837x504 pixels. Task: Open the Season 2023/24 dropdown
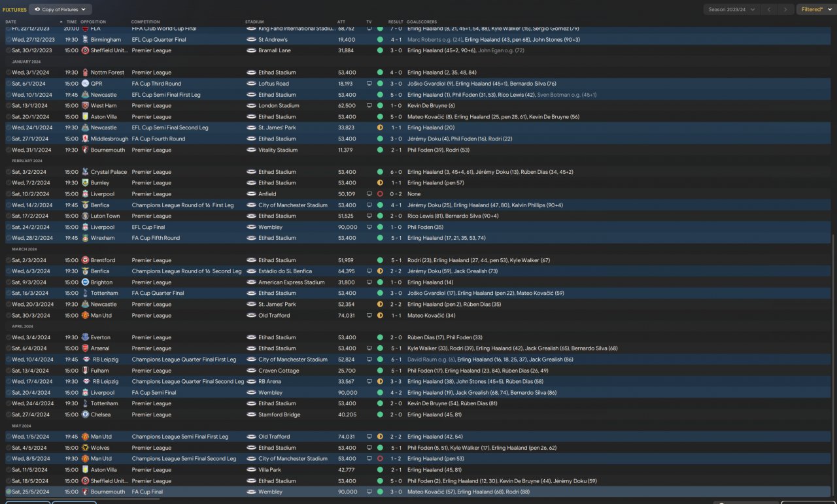(x=732, y=10)
